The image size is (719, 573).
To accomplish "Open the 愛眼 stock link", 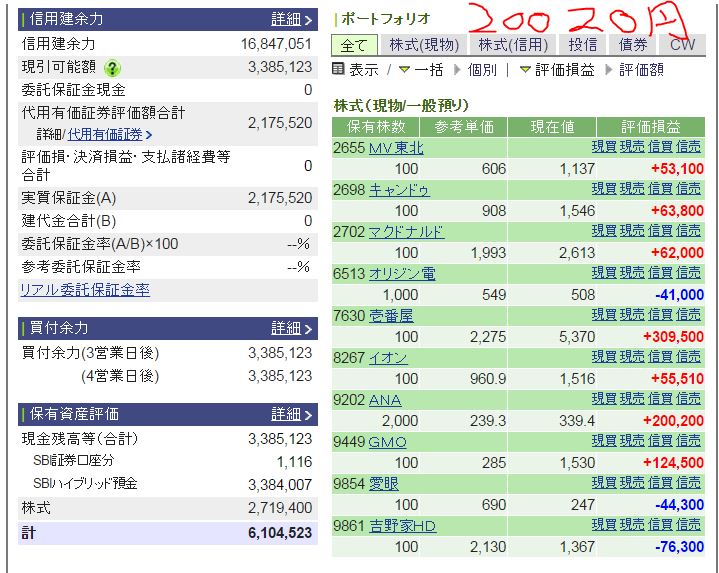I will pos(384,484).
